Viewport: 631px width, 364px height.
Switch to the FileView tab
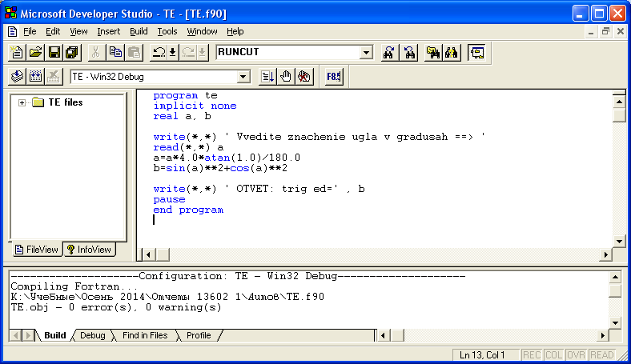click(37, 250)
